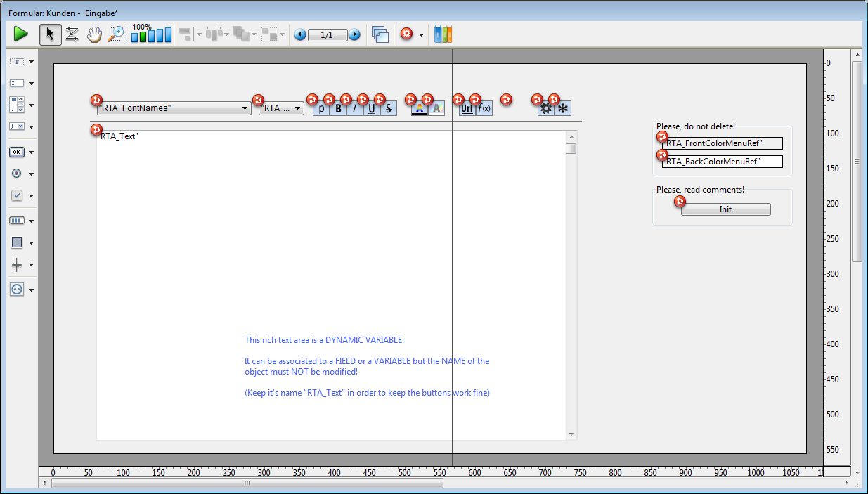Open the library books icon
868x494 pixels.
pyautogui.click(x=443, y=34)
